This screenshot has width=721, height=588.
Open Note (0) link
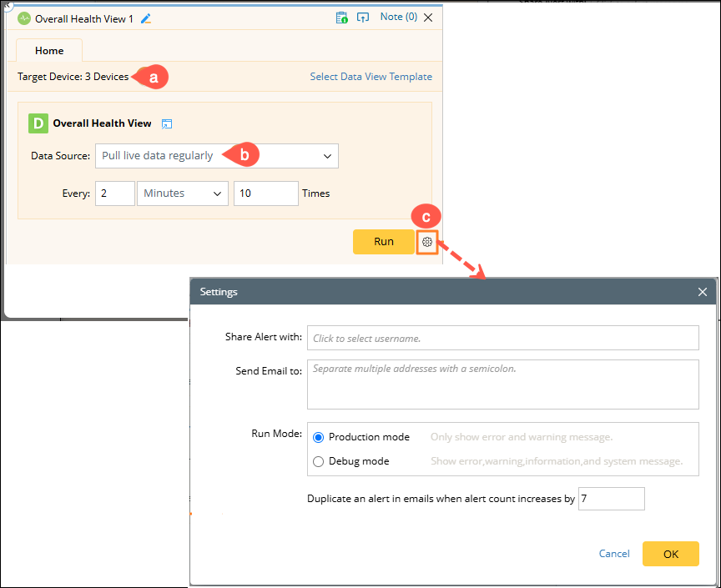click(399, 17)
